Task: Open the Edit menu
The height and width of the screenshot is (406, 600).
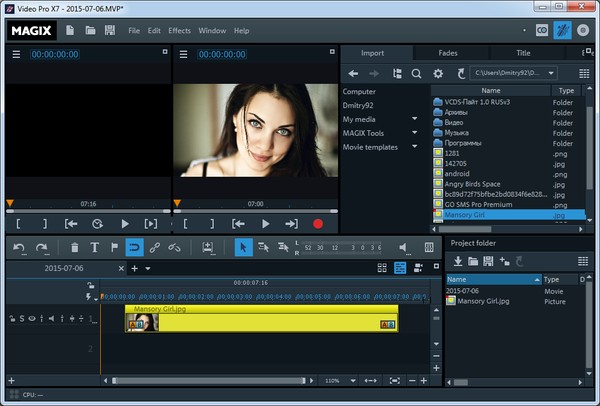Action: (x=154, y=31)
